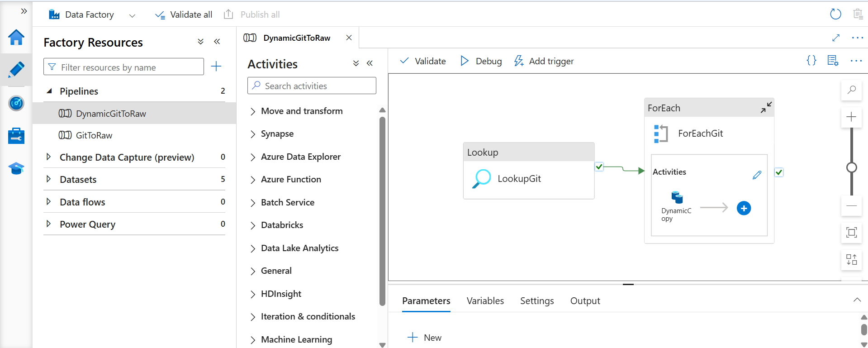This screenshot has height=348, width=868.
Task: Expand the Move and transform activities group
Action: 253,111
